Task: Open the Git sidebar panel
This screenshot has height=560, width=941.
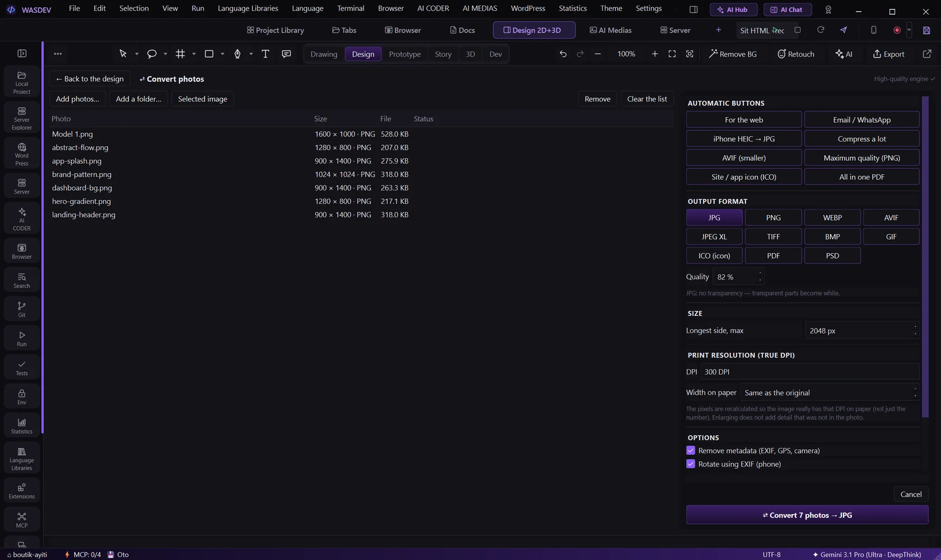Action: click(x=22, y=309)
